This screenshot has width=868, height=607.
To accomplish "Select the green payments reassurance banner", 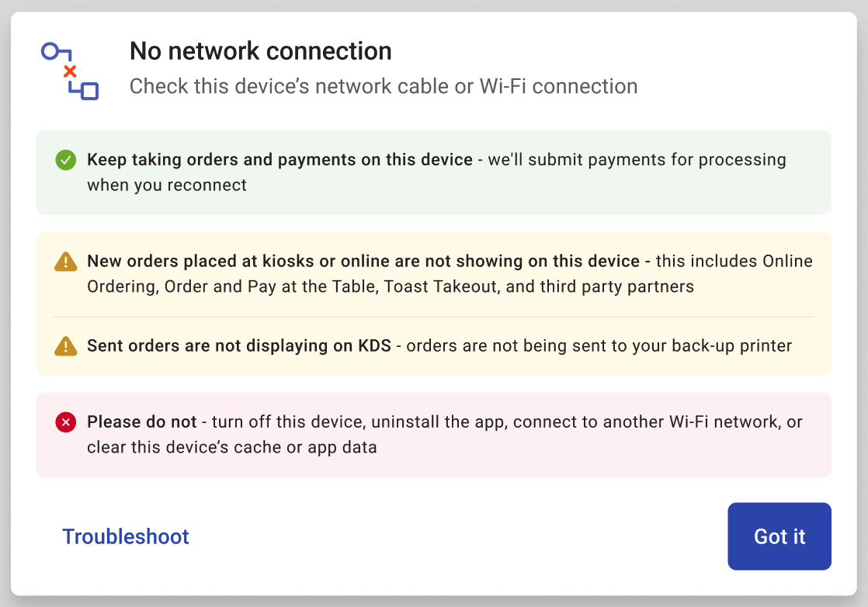I will (434, 172).
